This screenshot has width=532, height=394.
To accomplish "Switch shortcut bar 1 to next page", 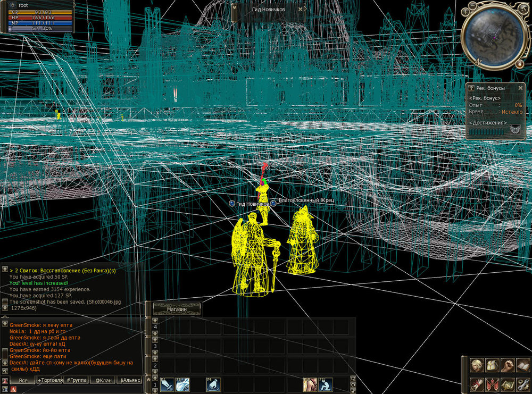I will pos(155,390).
